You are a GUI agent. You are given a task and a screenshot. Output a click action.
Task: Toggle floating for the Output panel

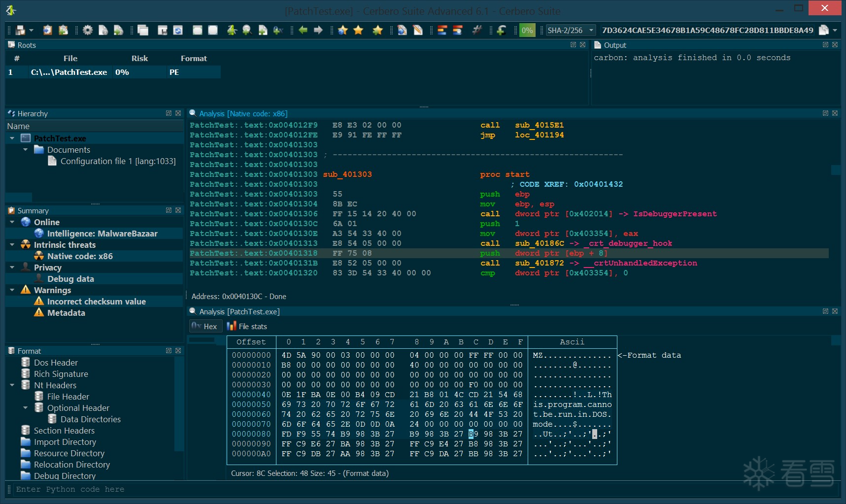(x=825, y=45)
